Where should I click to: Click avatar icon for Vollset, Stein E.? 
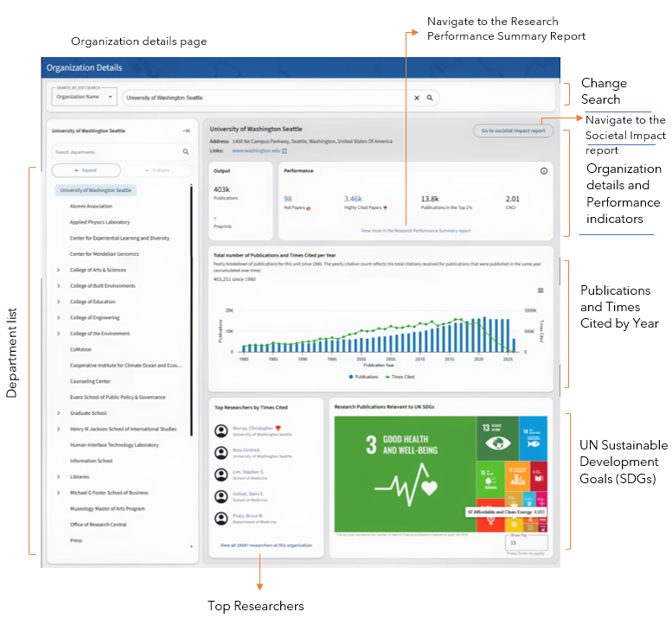click(x=221, y=496)
